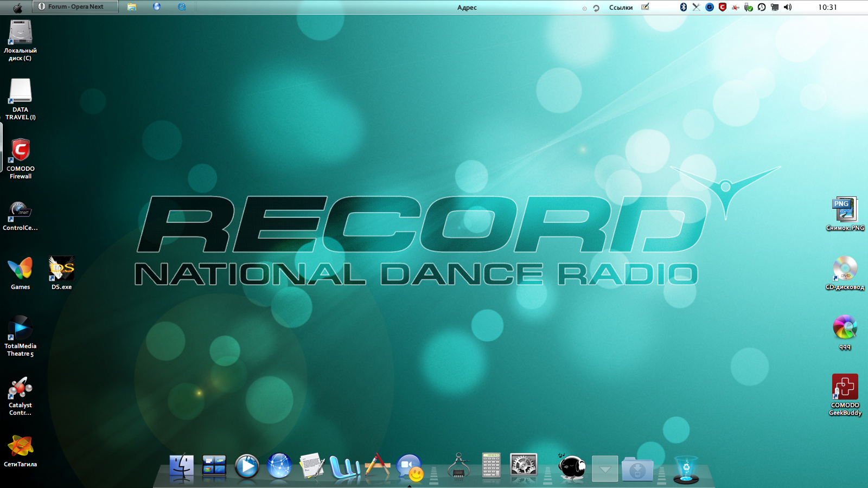Click the Ссылки links toolbar label

pyautogui.click(x=621, y=8)
